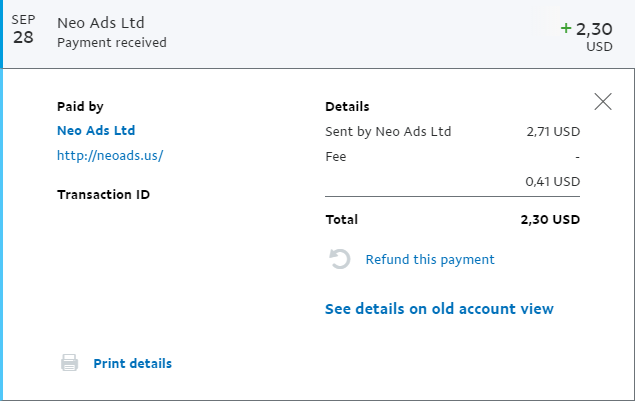
Task: Click the Details heading
Action: 347,107
